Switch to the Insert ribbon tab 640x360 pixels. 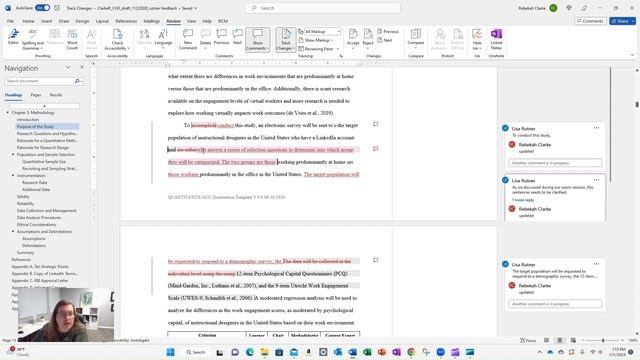coord(46,21)
